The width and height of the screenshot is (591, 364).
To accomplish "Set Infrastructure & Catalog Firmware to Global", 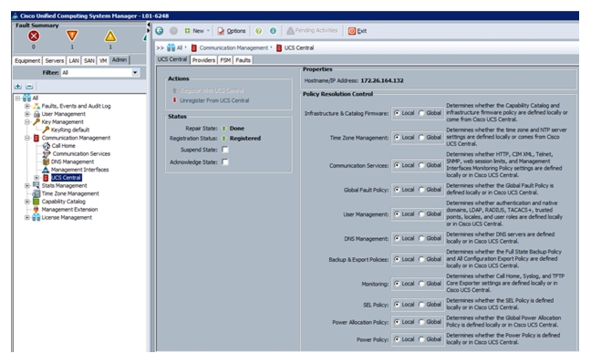I will tap(421, 113).
